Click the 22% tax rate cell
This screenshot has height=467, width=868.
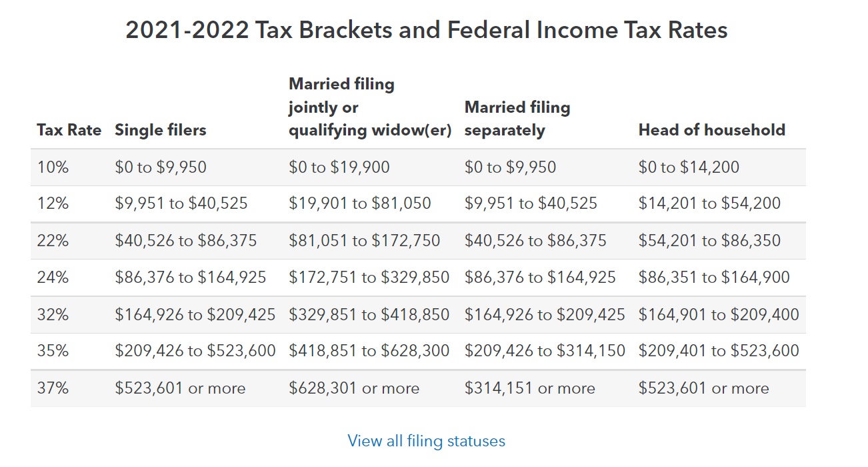(53, 240)
